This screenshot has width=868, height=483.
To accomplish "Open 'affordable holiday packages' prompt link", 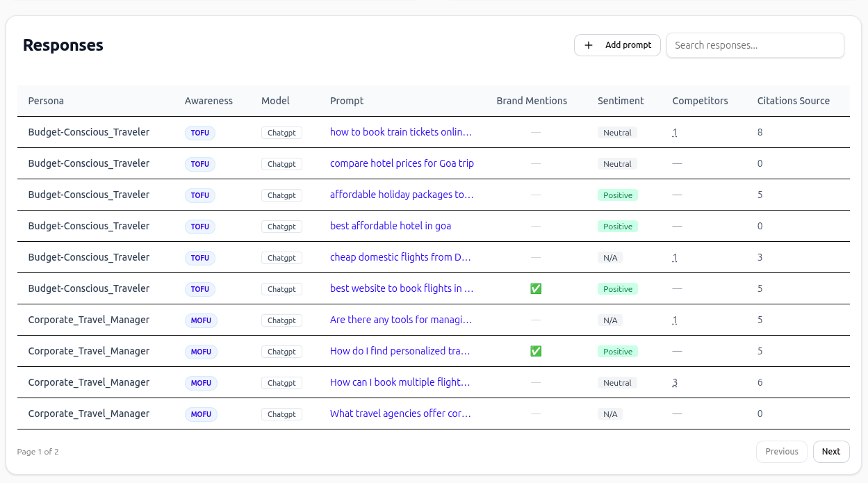I will (402, 195).
